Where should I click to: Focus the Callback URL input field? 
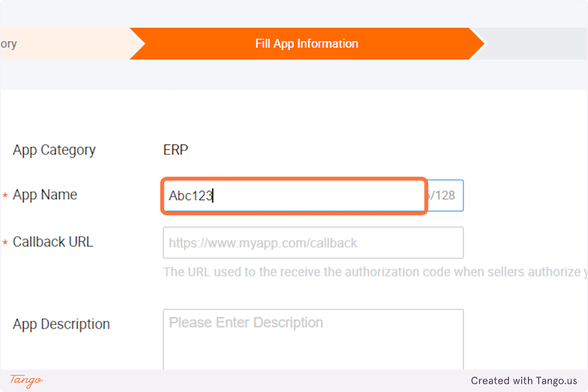point(313,243)
